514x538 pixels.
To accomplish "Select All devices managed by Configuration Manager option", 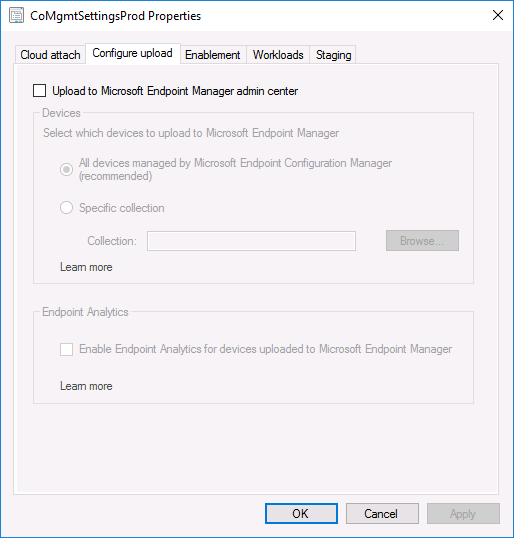I will click(66, 169).
